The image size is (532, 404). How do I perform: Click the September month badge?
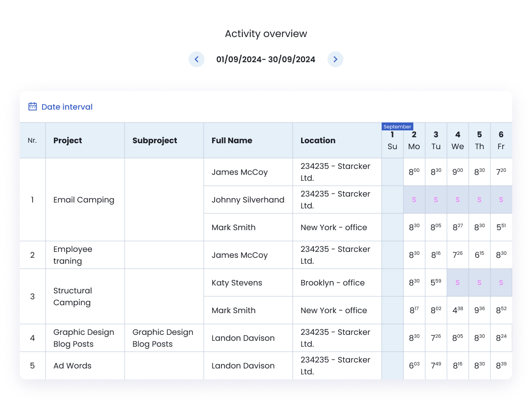(398, 126)
